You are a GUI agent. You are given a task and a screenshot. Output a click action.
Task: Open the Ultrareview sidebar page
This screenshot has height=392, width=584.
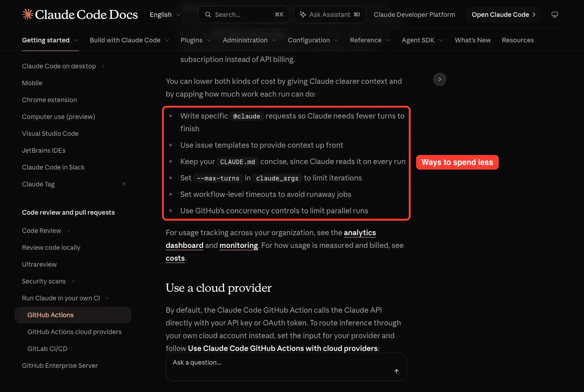point(39,264)
